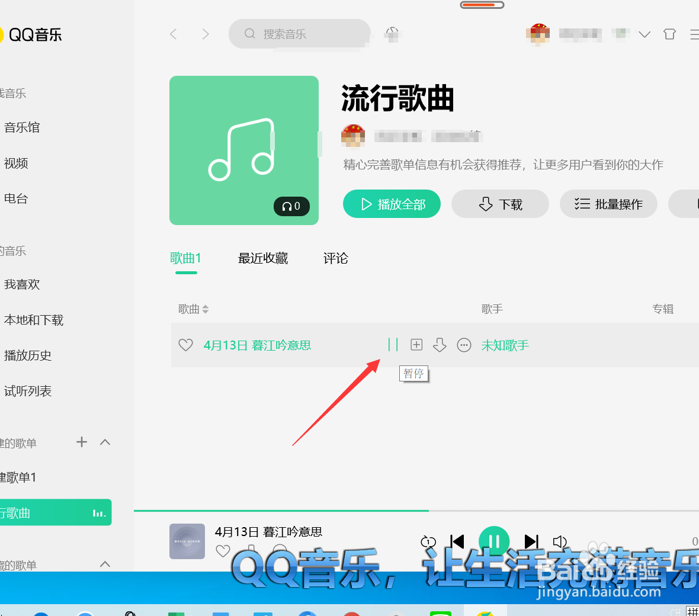Adjust the volume via the speaker icon
699x616 pixels.
559,541
